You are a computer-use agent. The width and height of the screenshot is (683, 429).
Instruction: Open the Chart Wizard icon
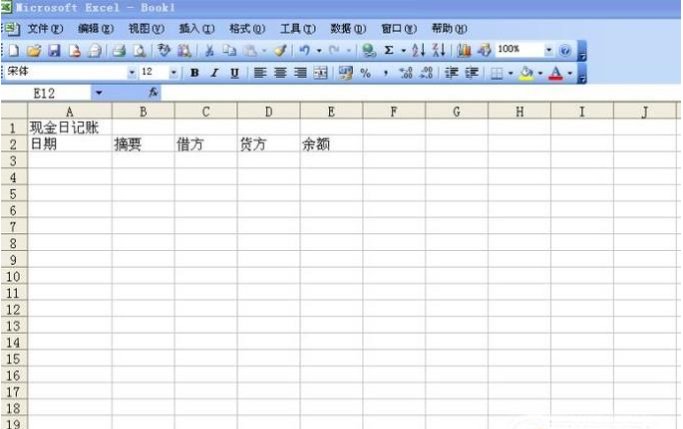[x=463, y=51]
